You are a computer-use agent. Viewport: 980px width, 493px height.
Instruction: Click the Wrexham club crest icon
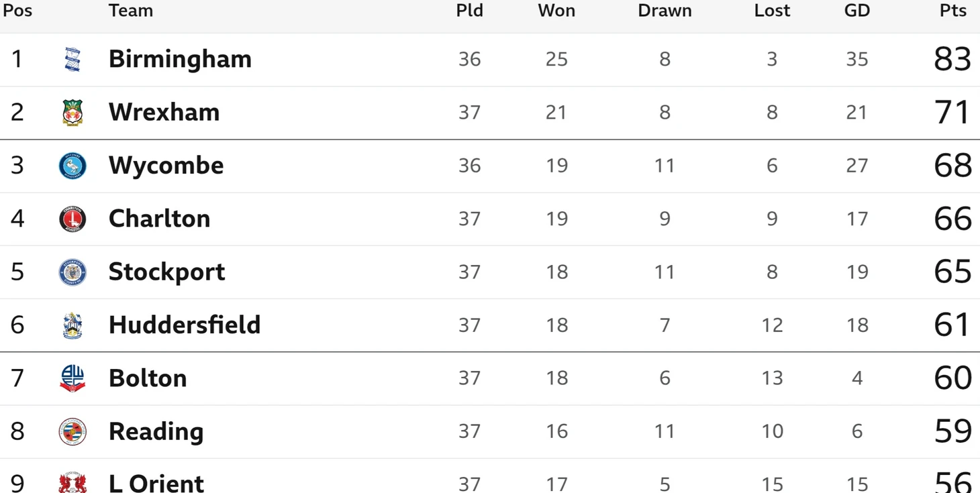pyautogui.click(x=72, y=113)
